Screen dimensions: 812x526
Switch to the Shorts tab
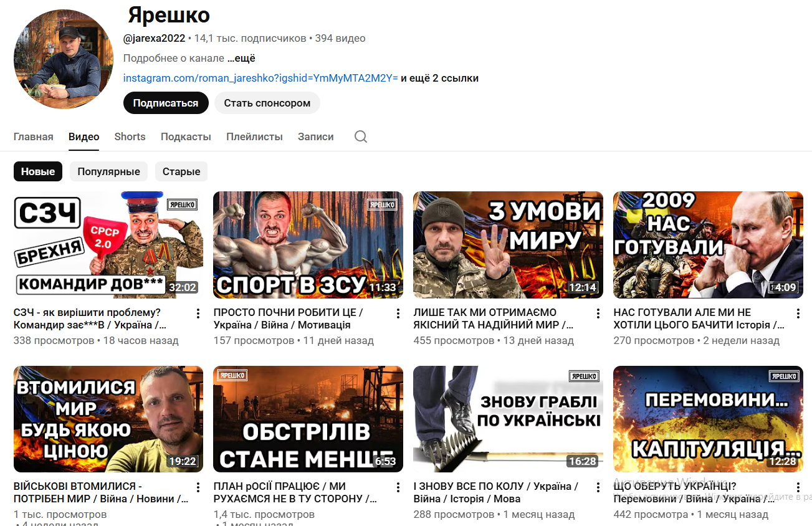coord(130,136)
